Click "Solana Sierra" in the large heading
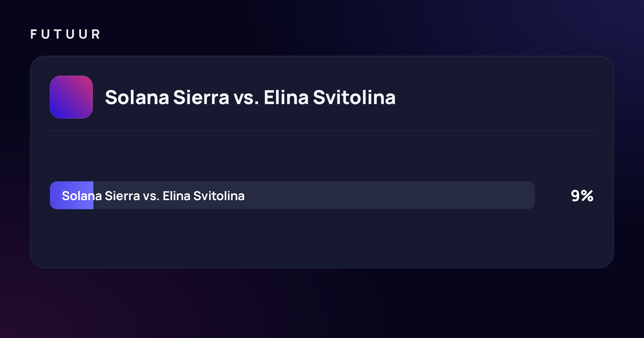The height and width of the screenshot is (338, 644). click(167, 97)
